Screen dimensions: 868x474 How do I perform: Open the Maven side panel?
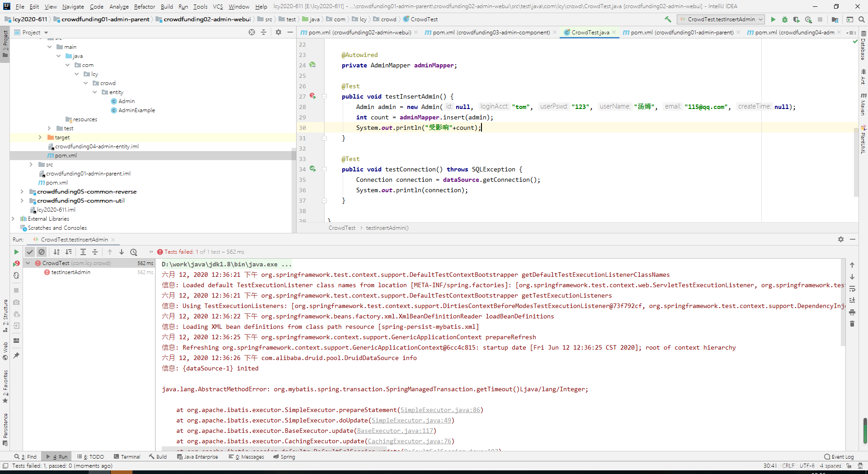tap(863, 104)
